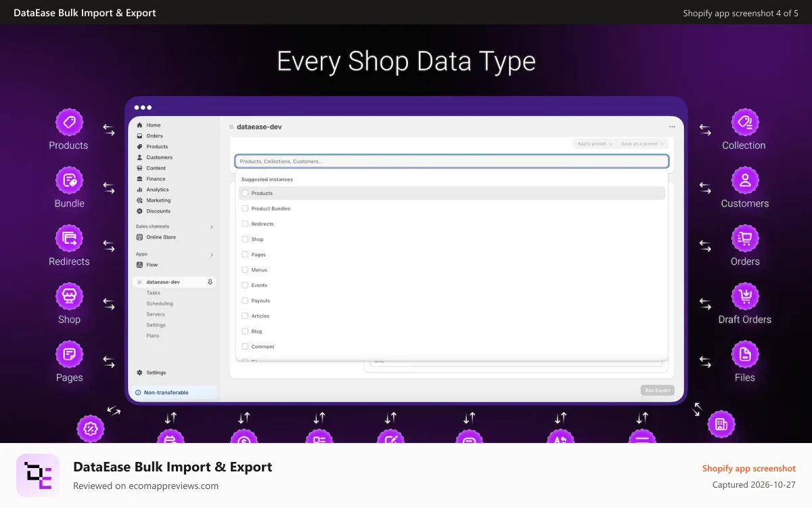Click the purple Draft Orders badge
This screenshot has height=508, width=812.
(745, 297)
